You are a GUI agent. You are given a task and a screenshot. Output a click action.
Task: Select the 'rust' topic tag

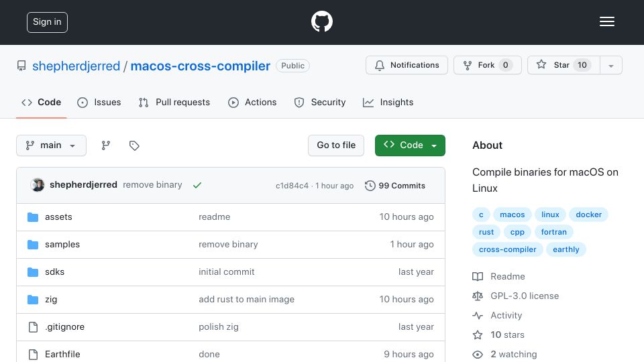(486, 232)
